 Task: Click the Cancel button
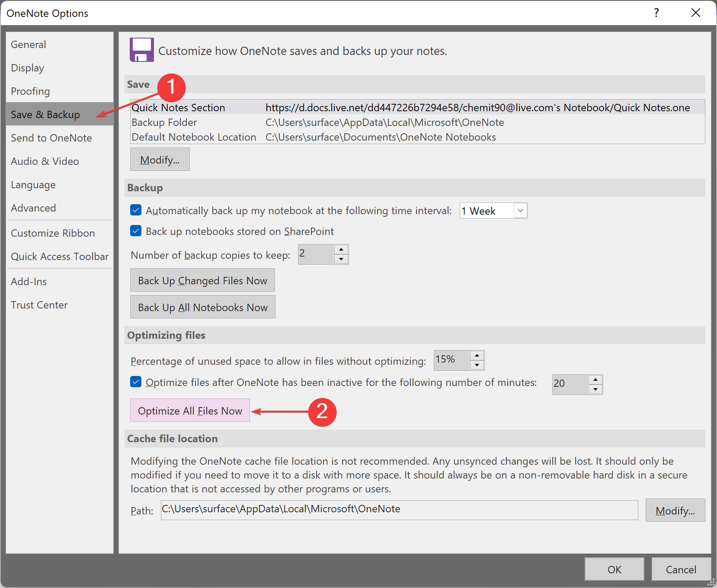[x=681, y=569]
